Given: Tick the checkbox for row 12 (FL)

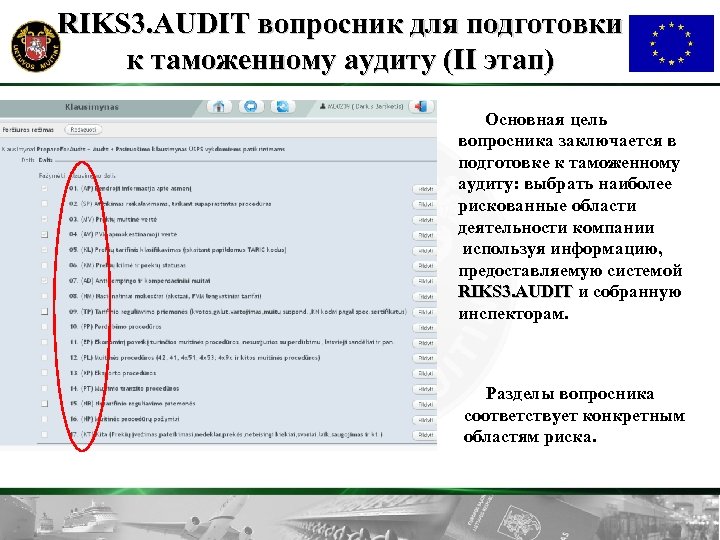Looking at the screenshot, I should tap(45, 358).
